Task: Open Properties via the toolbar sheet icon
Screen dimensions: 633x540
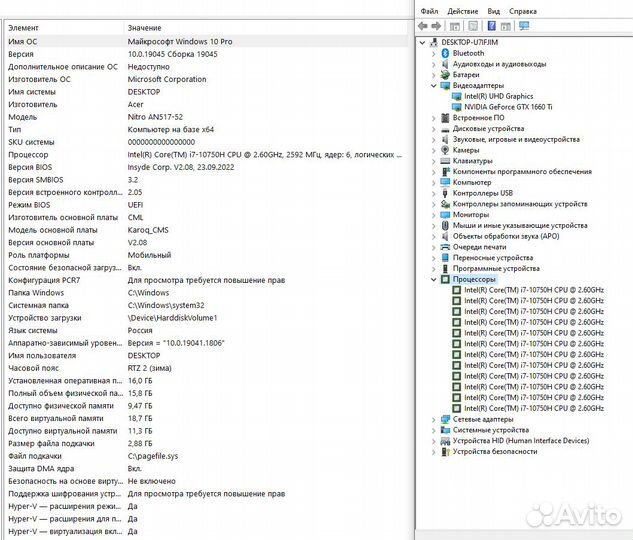Action: point(473,26)
